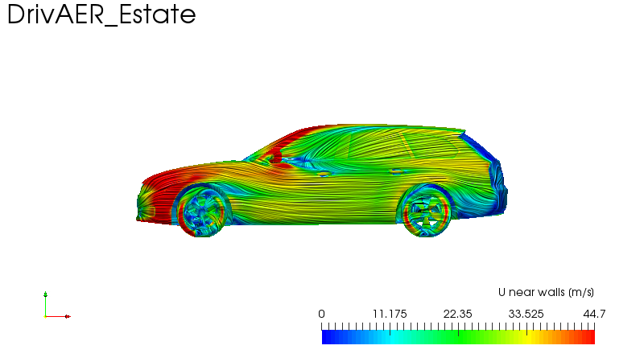Screen dimensions: 644x362
Task: Click the '0' legend label
Action: click(x=321, y=314)
